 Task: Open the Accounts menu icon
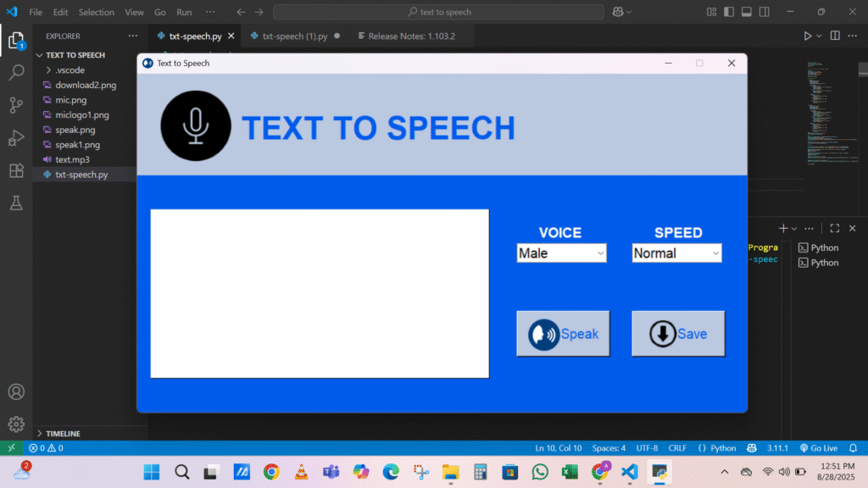click(x=16, y=391)
